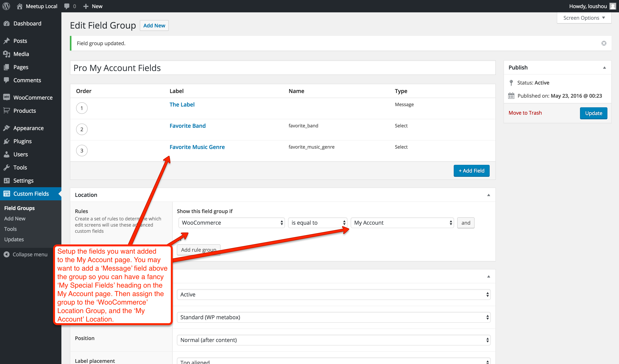Open The Label field link
The height and width of the screenshot is (364, 619).
click(x=182, y=104)
